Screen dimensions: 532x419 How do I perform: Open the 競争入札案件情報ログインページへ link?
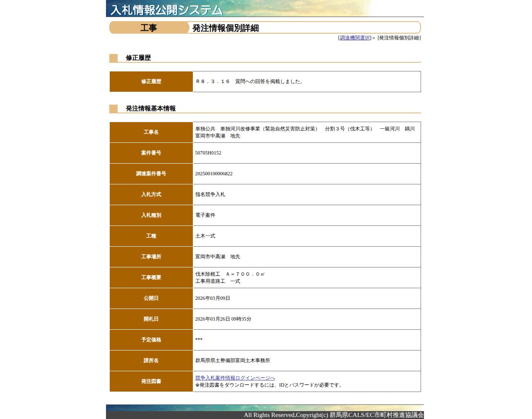[x=235, y=378]
